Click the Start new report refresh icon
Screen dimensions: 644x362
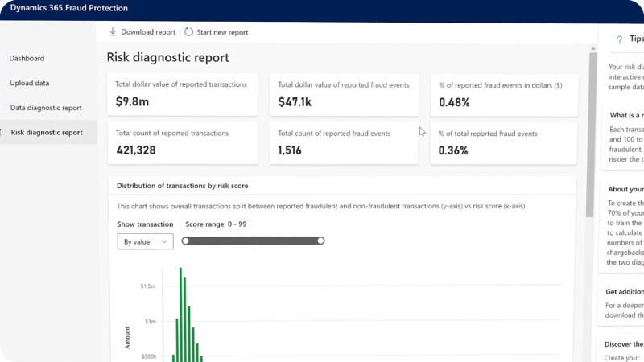pyautogui.click(x=188, y=32)
